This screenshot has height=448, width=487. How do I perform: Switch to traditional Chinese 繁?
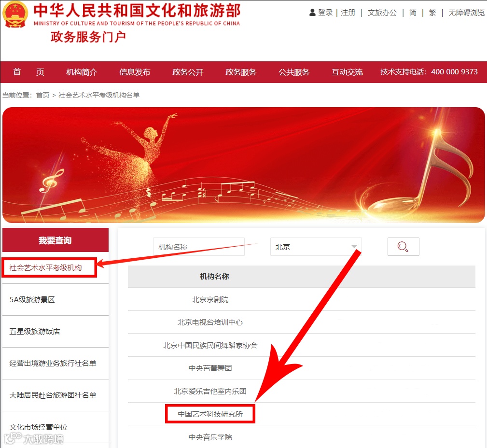tap(432, 13)
